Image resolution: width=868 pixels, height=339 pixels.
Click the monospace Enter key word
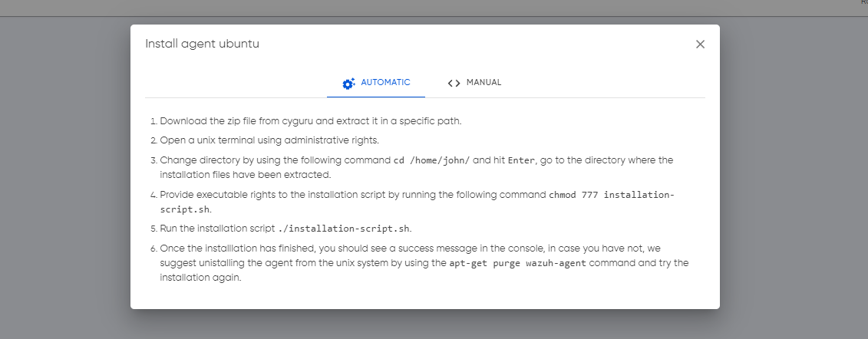(521, 160)
